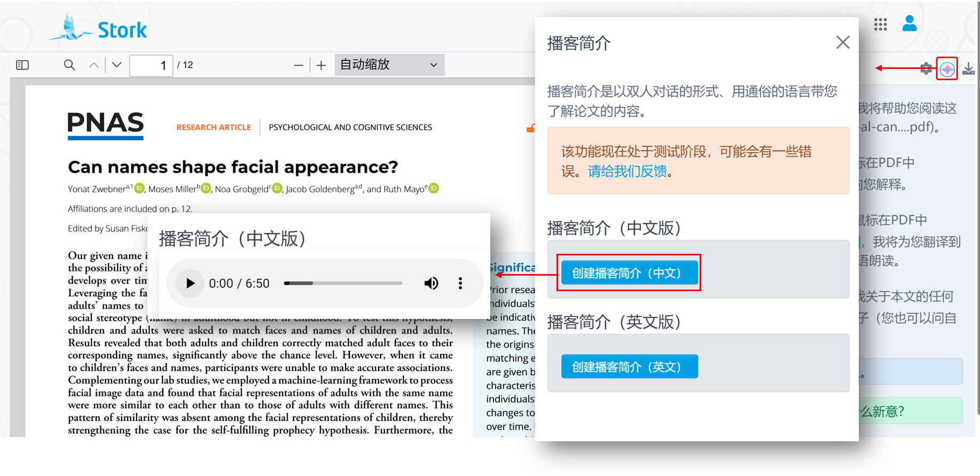
Task: Go to previous page arrow
Action: coord(94,65)
